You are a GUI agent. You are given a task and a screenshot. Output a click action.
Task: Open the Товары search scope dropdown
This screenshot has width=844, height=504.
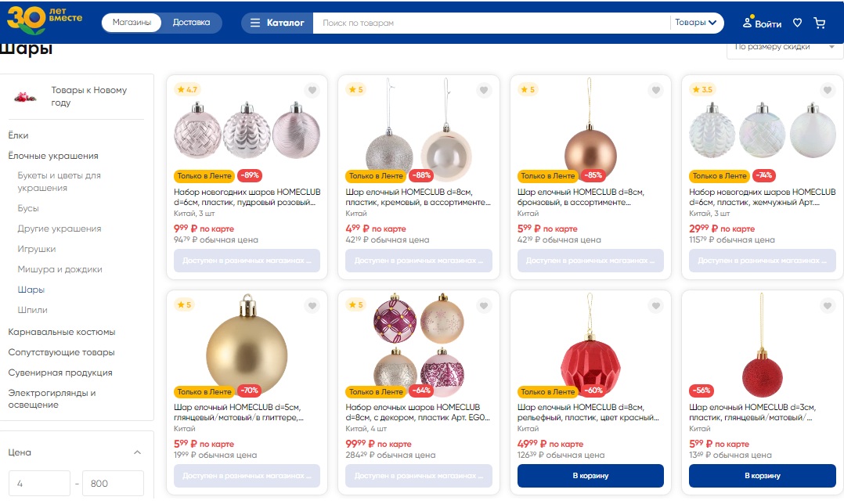point(696,23)
